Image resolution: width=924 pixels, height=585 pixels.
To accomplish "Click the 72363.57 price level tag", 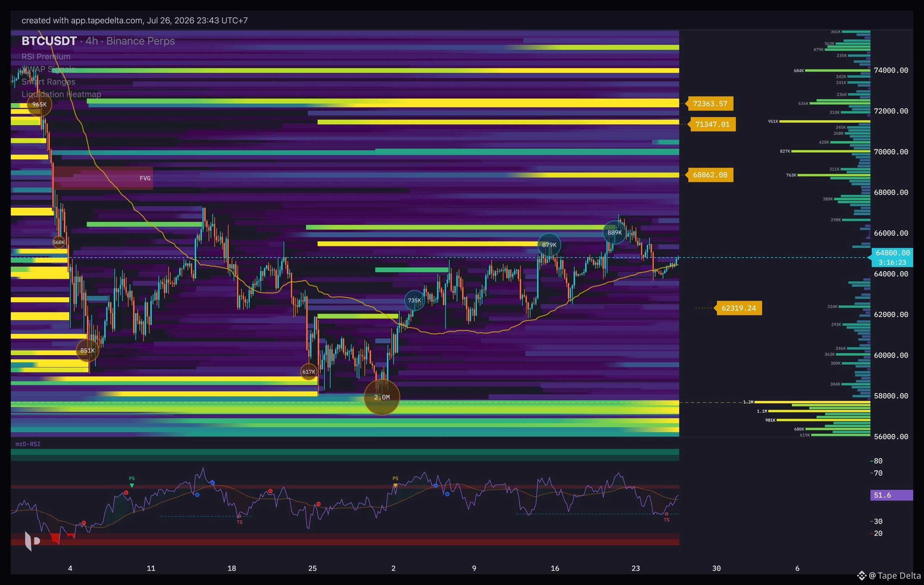I will pos(710,104).
